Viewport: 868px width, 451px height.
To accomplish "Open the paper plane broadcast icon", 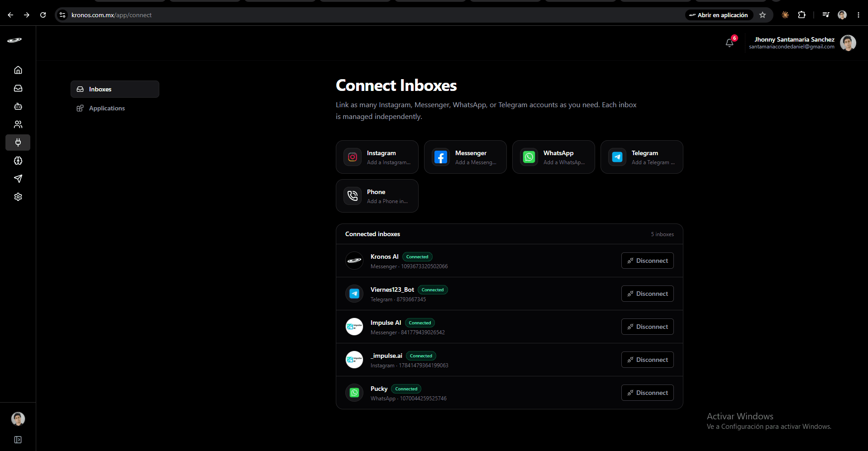I will tap(18, 179).
